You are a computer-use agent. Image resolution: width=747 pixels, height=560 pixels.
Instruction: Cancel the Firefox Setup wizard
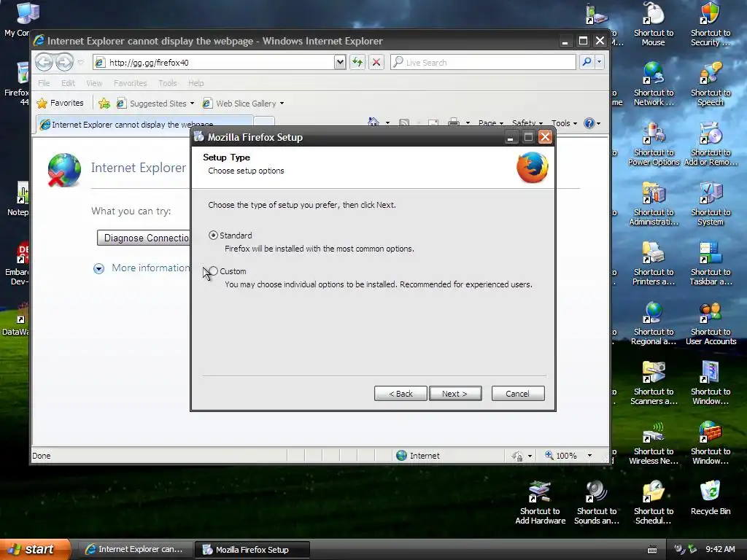[x=518, y=393]
